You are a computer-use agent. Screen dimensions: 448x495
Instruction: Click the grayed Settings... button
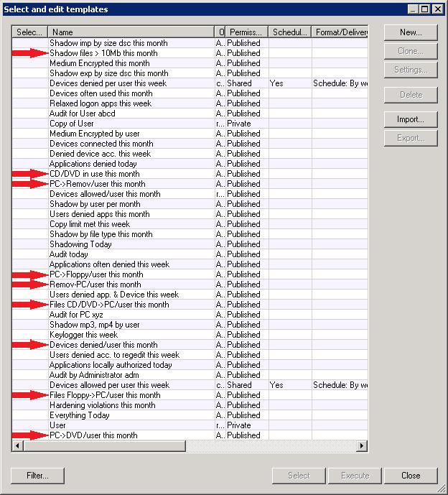click(x=411, y=70)
